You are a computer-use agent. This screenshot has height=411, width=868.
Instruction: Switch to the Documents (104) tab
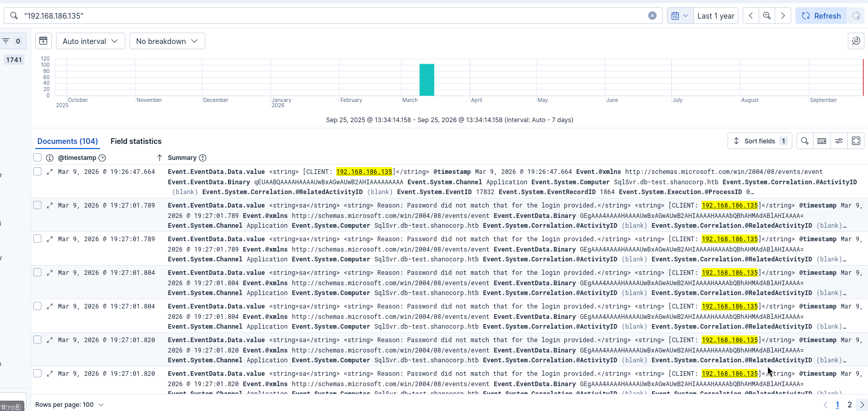point(67,141)
